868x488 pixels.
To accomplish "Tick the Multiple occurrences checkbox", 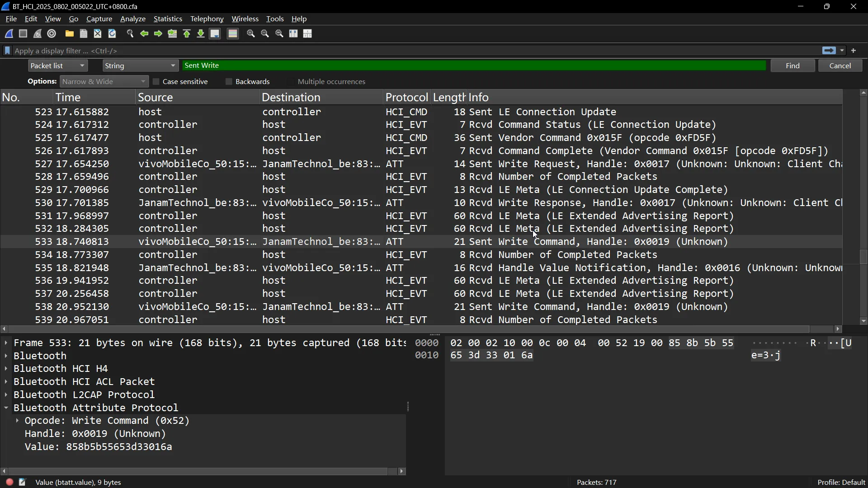I will pos(291,82).
